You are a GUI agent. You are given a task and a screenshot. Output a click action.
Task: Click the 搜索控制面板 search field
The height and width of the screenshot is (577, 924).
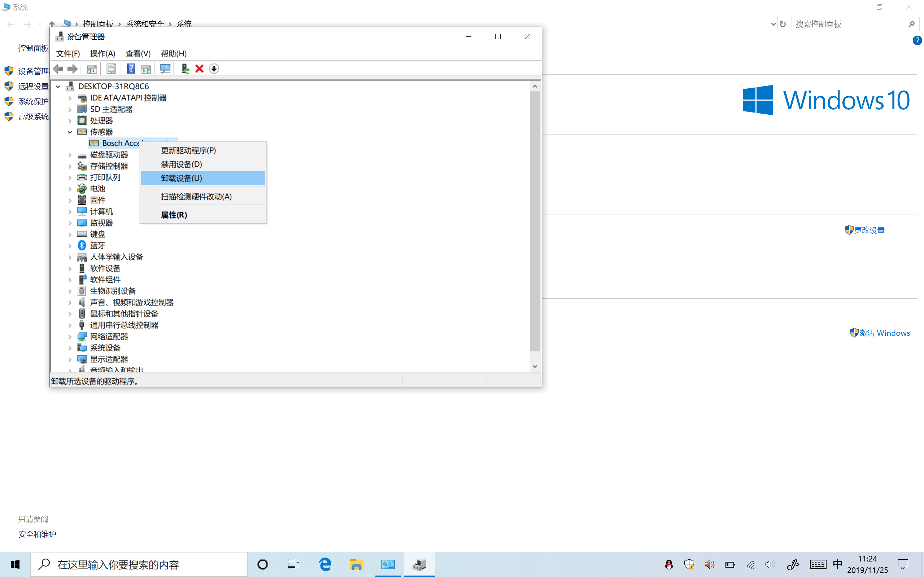(850, 24)
